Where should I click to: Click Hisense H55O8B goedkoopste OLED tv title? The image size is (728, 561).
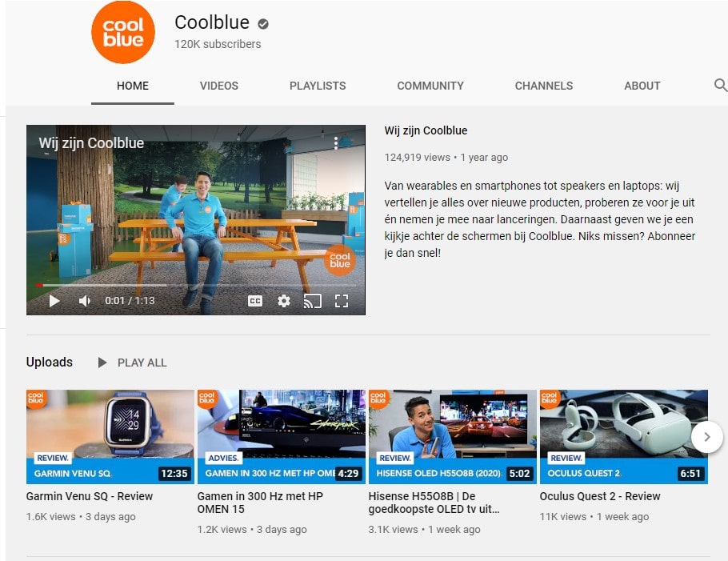434,503
